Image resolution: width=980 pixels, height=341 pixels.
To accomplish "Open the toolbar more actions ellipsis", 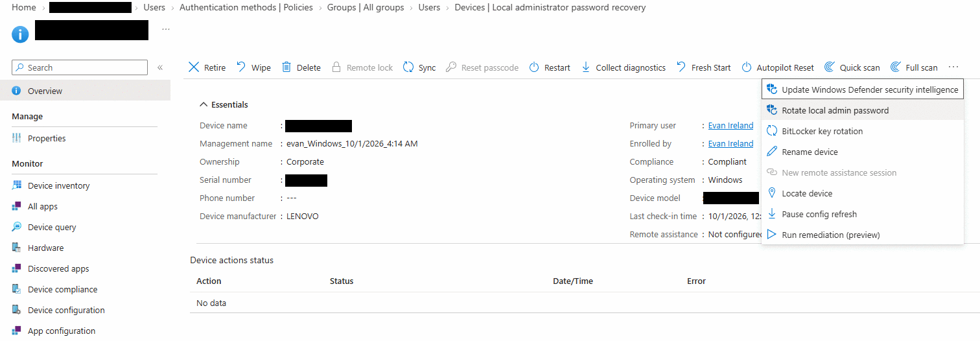I will [953, 67].
